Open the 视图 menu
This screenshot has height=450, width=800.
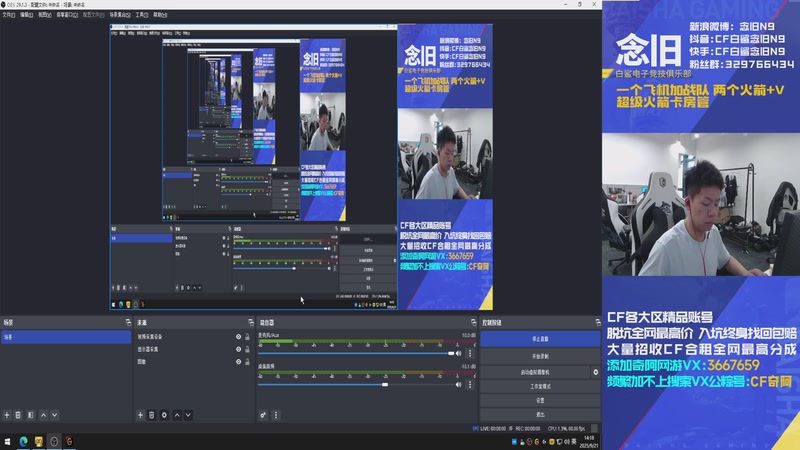(45, 15)
